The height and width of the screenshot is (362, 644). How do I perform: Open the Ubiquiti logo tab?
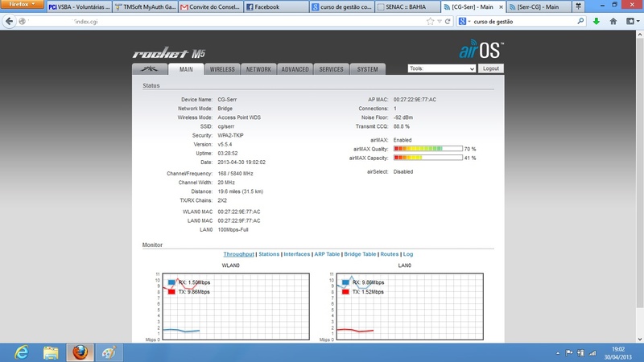150,69
